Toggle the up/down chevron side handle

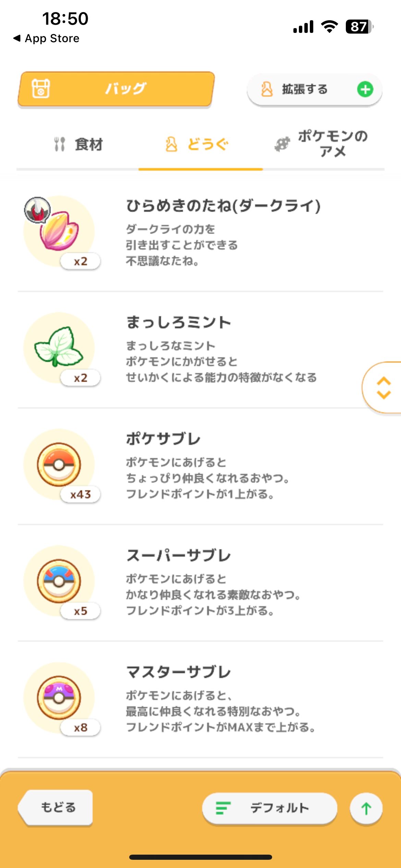click(384, 388)
